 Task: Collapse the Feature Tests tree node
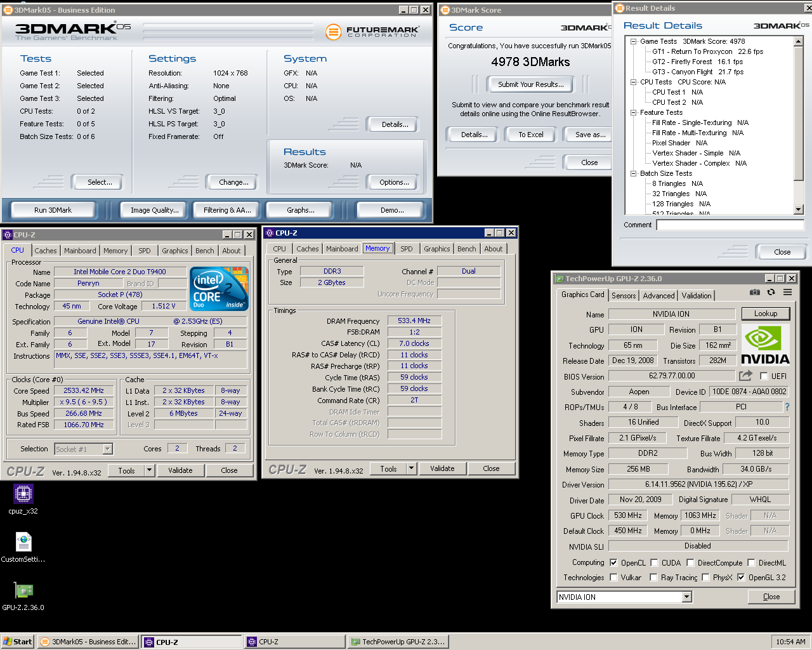click(x=633, y=112)
